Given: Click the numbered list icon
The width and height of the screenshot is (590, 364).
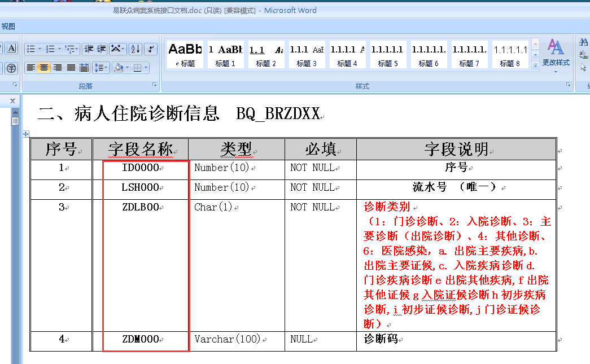Looking at the screenshot, I should point(50,49).
